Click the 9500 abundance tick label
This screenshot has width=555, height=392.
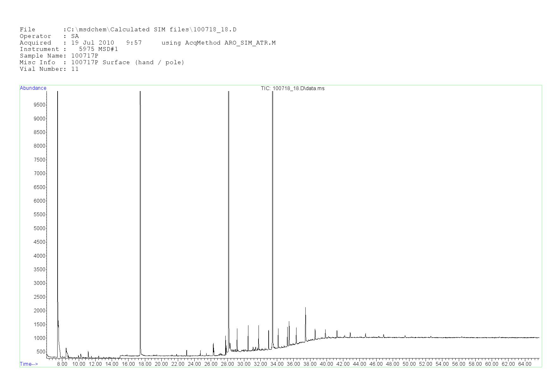[40, 105]
